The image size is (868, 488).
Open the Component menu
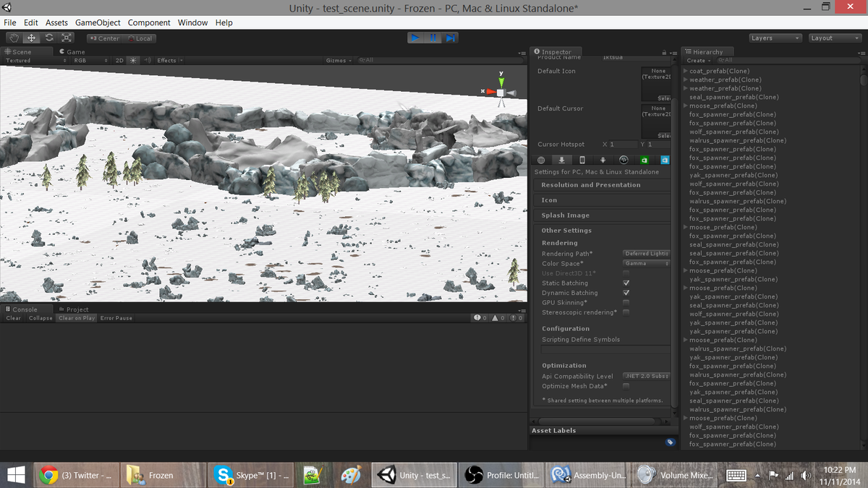149,22
